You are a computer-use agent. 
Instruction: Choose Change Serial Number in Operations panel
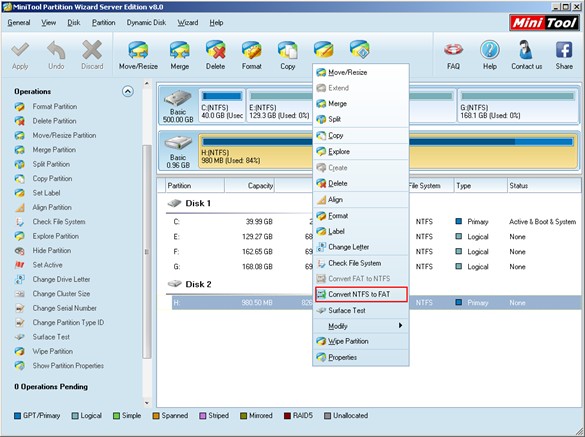(65, 308)
